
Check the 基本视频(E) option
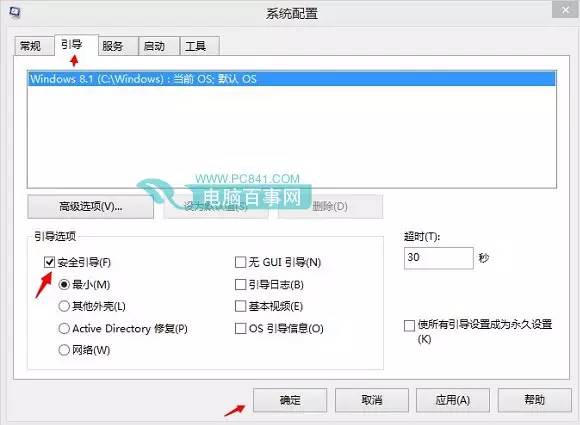tap(240, 306)
